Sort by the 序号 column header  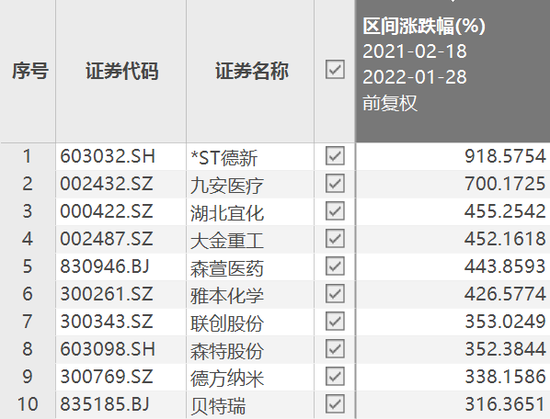pos(30,70)
